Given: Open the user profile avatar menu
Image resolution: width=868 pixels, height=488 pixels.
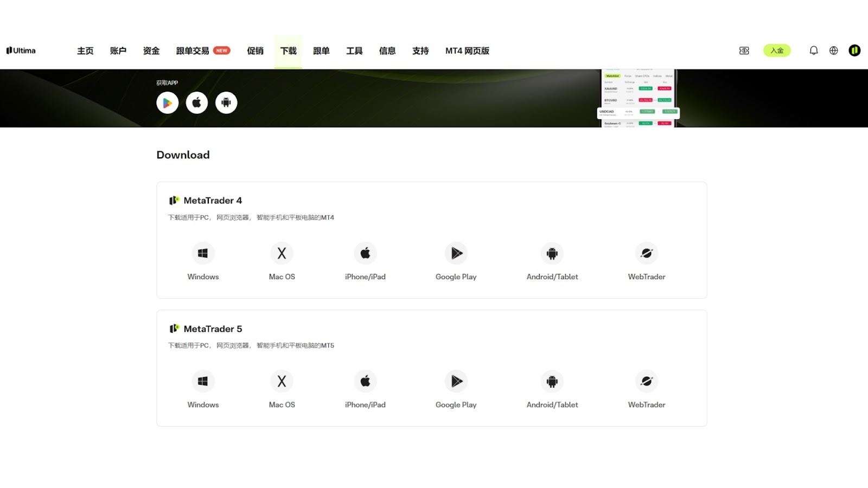Looking at the screenshot, I should (x=854, y=50).
